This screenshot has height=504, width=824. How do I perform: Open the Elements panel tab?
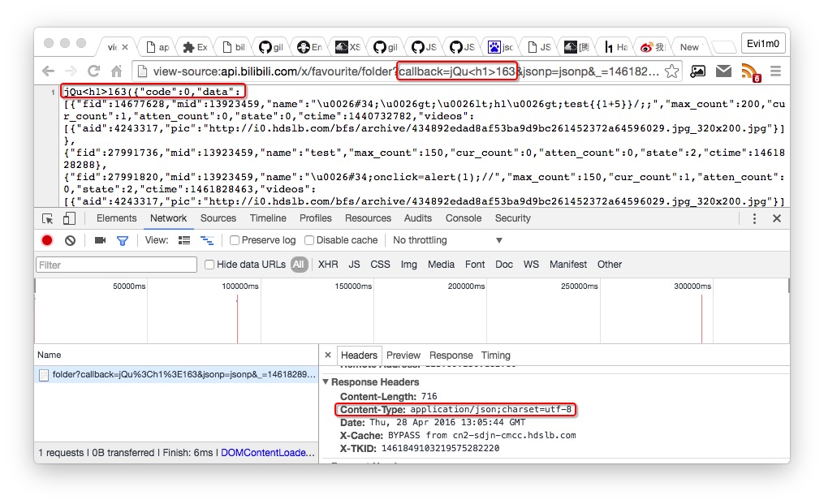coord(116,218)
